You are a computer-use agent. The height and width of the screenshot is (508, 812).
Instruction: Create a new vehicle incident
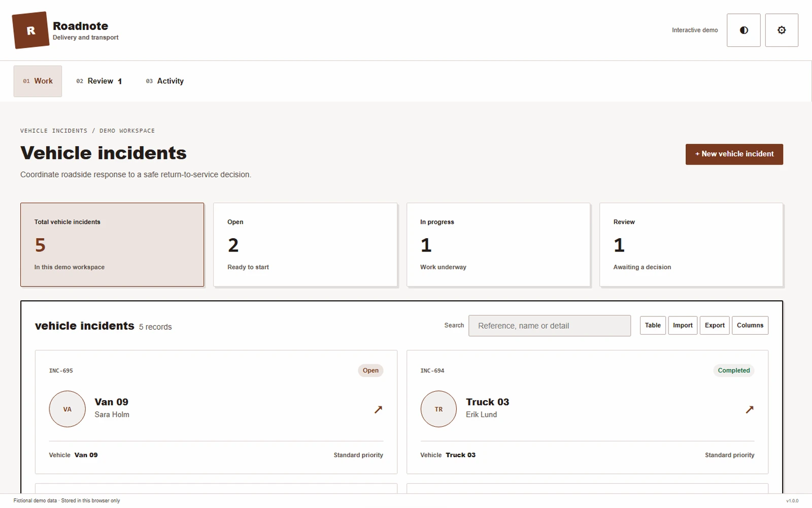(x=734, y=154)
